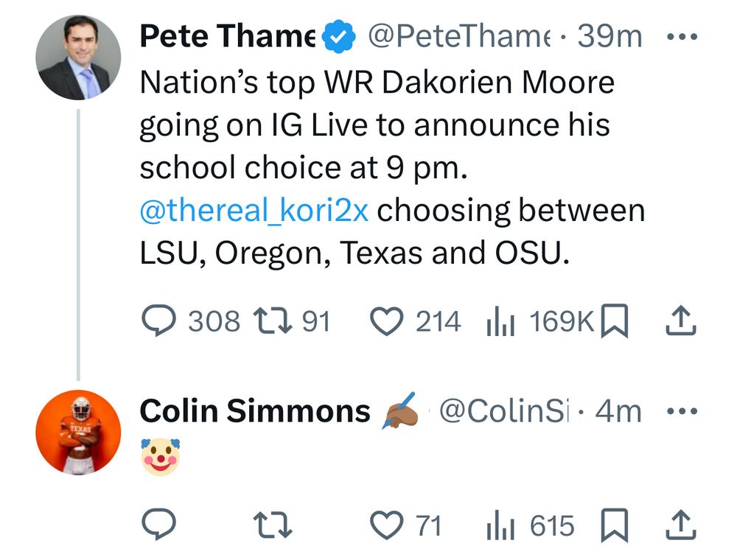The height and width of the screenshot is (560, 737).
Task: Open Pete Thamel's profile picture
Action: coord(78,57)
